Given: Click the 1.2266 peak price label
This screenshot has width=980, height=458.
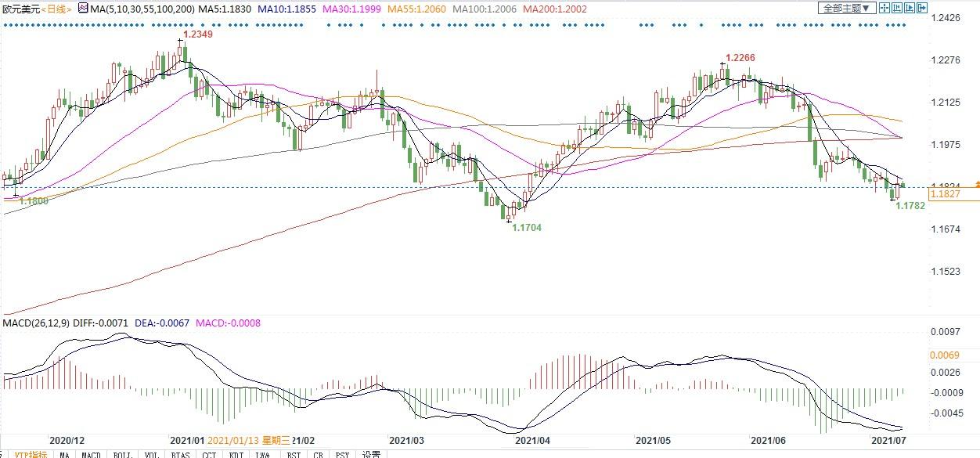Looking at the screenshot, I should [741, 58].
